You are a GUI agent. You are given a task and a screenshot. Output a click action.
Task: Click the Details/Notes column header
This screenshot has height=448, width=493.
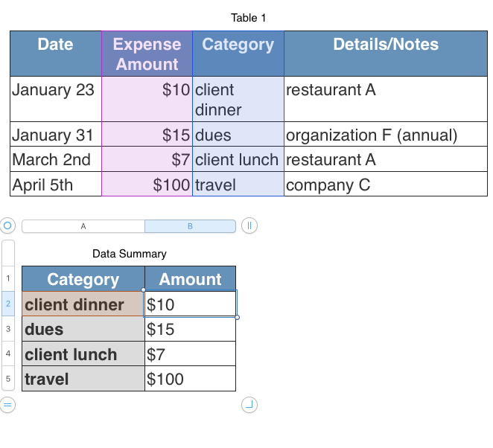(x=385, y=45)
